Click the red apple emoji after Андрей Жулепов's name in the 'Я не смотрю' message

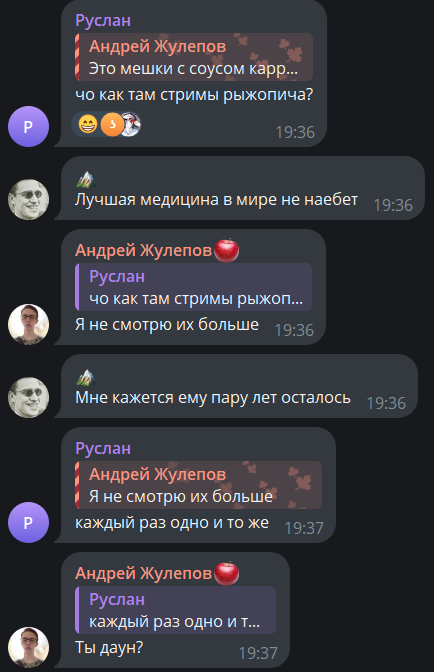(x=227, y=250)
